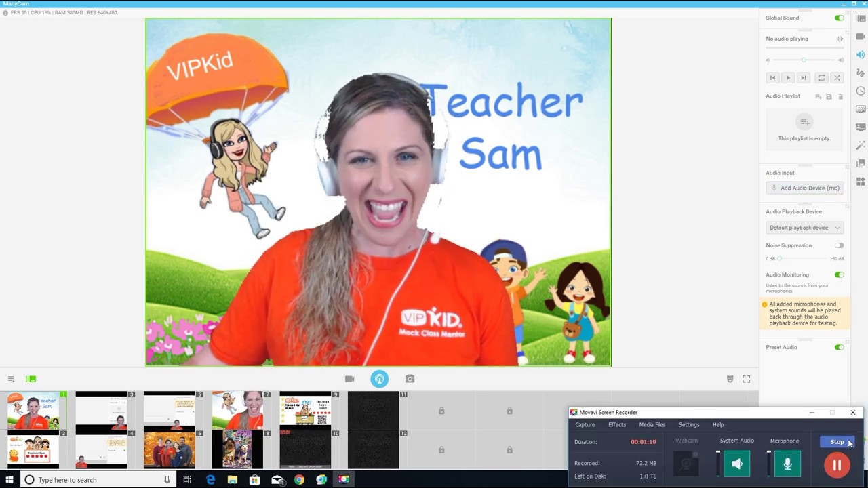868x488 pixels.
Task: Add a track to the Audio Playlist
Action: tap(818, 96)
